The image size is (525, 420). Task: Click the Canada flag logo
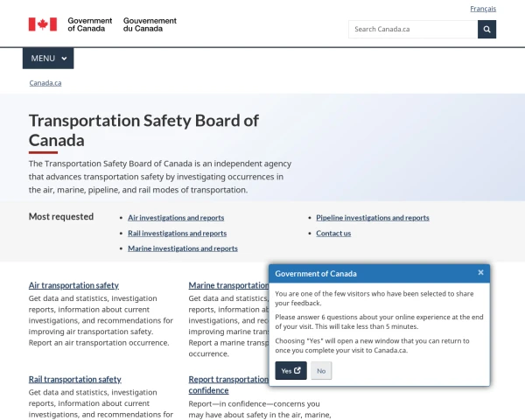43,24
